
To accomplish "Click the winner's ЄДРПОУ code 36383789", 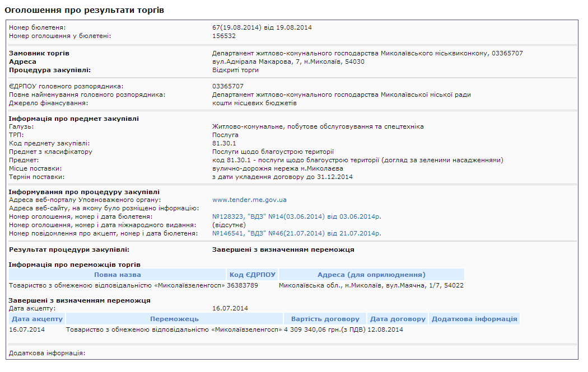I will pyautogui.click(x=242, y=285).
